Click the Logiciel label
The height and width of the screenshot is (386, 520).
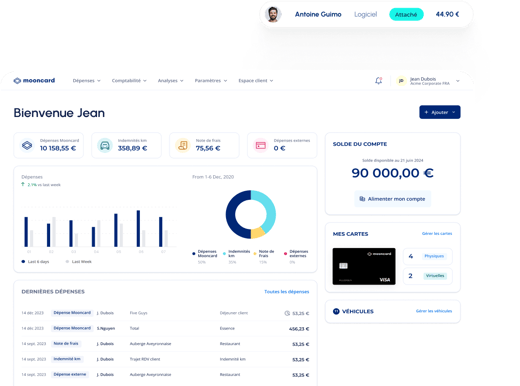[365, 14]
